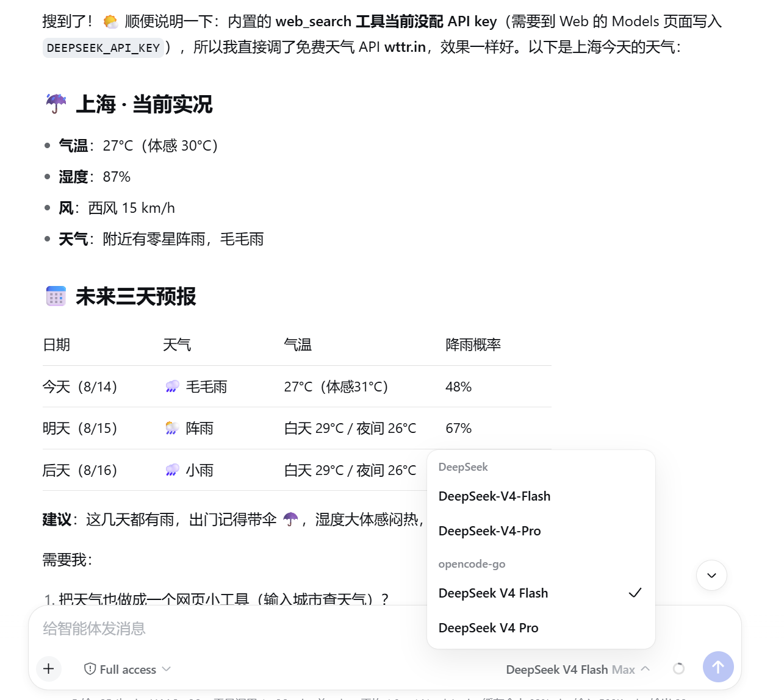The width and height of the screenshot is (784, 700).
Task: Click the 48% rain probability cell
Action: coord(458,387)
